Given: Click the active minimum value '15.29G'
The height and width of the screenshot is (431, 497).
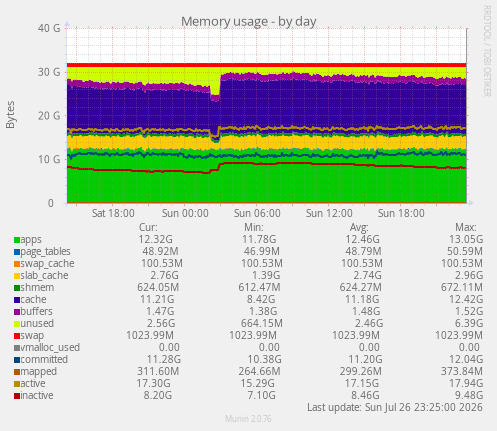Looking at the screenshot, I should tap(258, 384).
